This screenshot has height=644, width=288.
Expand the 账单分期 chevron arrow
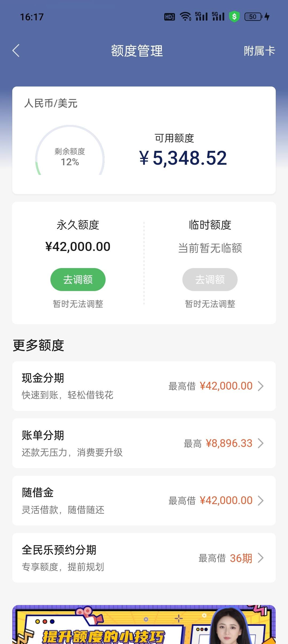tap(261, 443)
